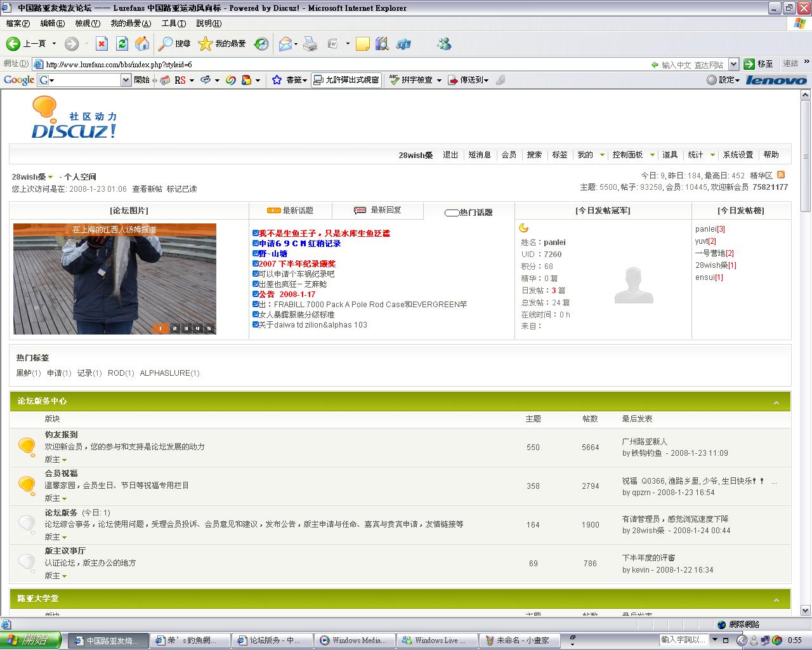Select slide number 3 in slideshow
Viewport: 812px width, 650px height.
[x=185, y=329]
